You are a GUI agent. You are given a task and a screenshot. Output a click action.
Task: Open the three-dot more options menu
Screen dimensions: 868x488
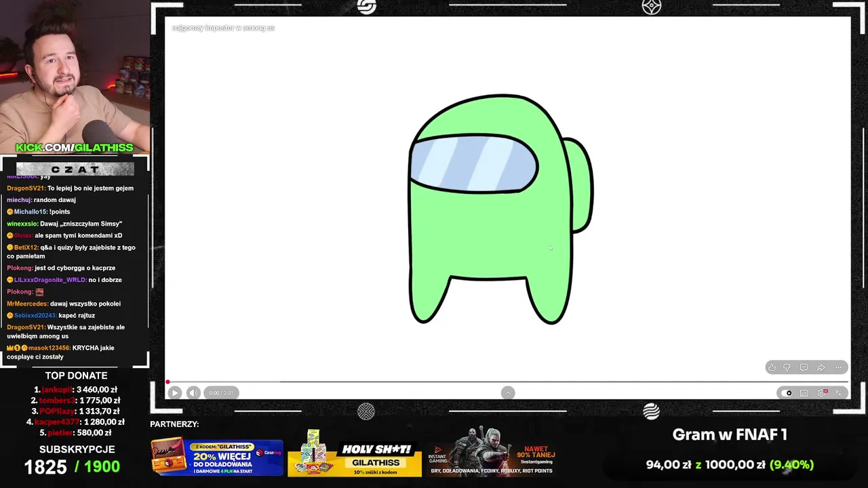[838, 367]
